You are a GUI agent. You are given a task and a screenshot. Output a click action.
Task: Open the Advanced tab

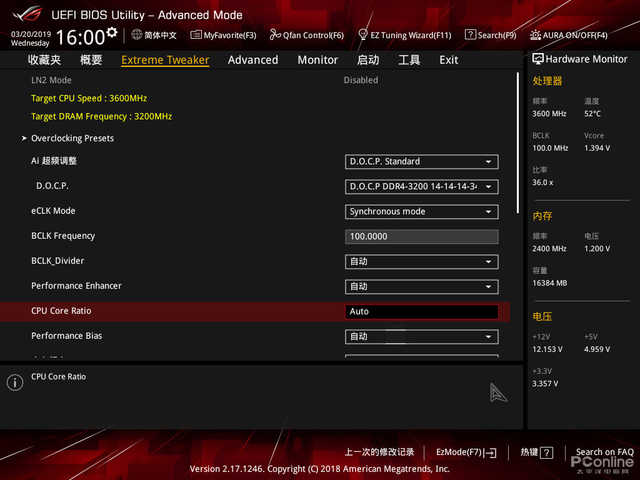pyautogui.click(x=253, y=60)
